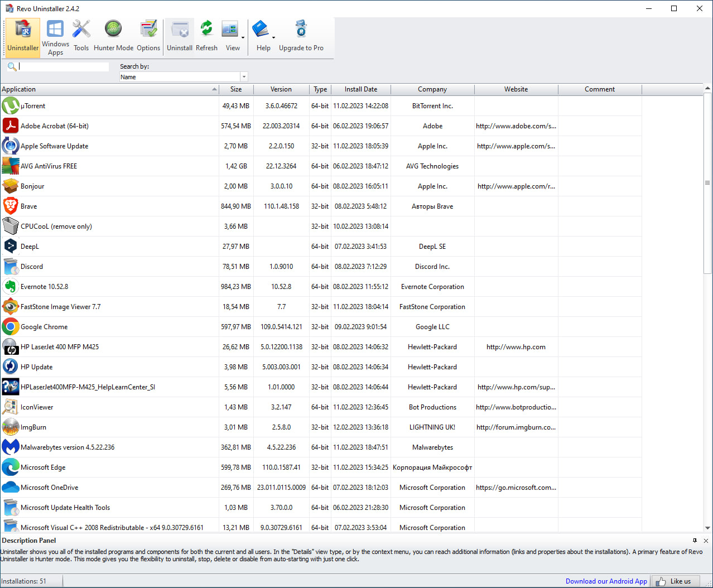The image size is (713, 588).
Task: Click the 844,90 MB size cell
Action: click(236, 206)
